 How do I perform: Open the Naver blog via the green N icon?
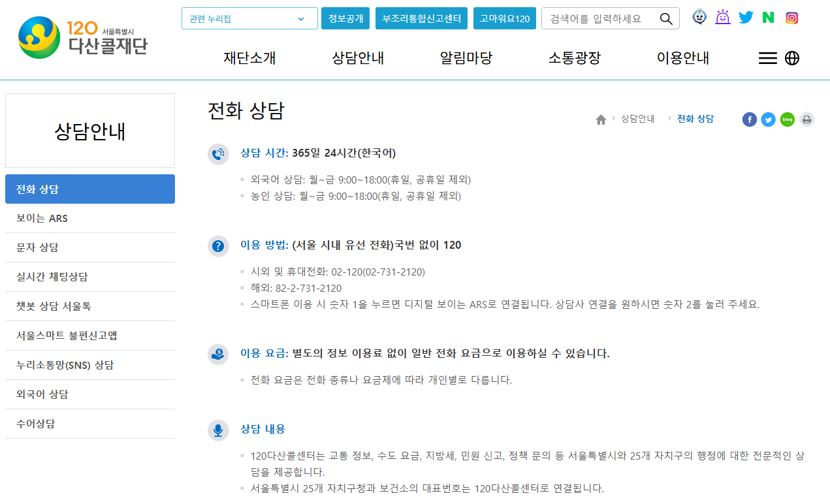(768, 18)
